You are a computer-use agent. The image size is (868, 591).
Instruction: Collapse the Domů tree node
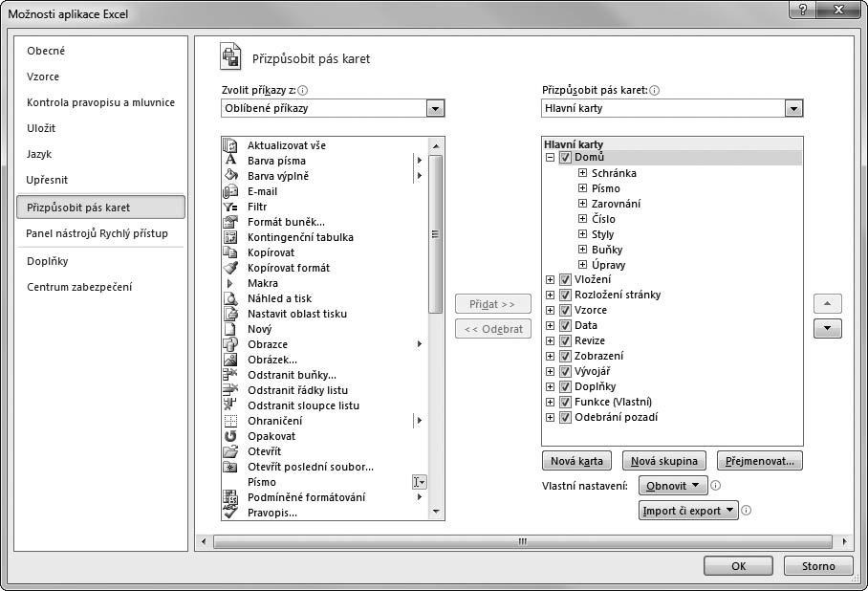550,157
